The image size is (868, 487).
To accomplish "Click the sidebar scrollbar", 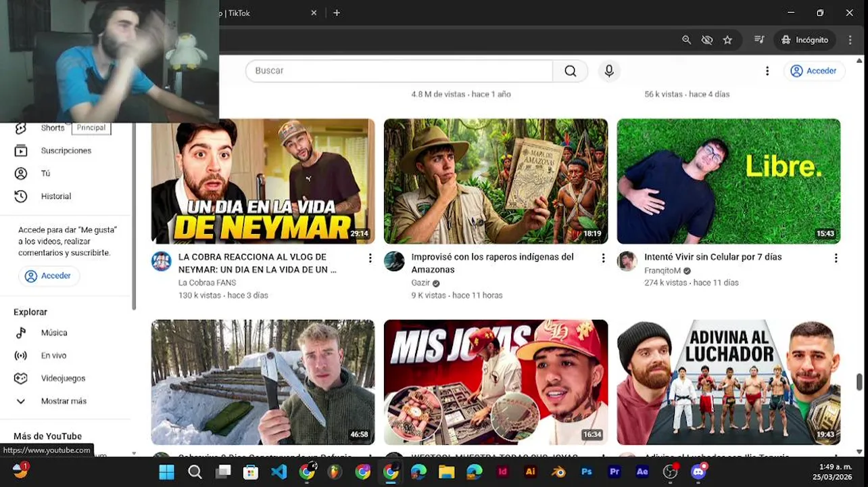I will (x=133, y=215).
